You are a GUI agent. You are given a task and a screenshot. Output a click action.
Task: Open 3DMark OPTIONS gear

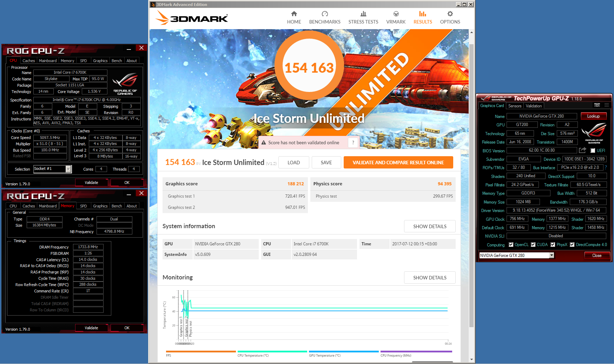tap(450, 18)
